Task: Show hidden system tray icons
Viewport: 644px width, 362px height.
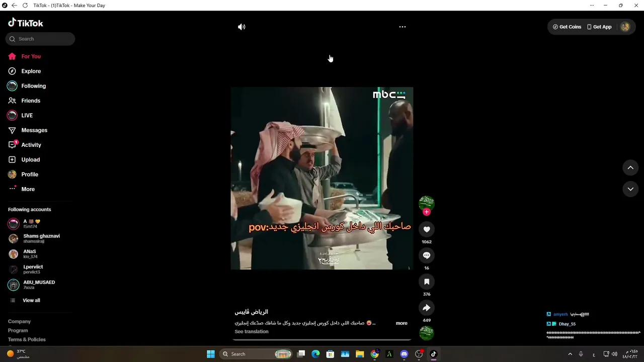Action: (x=570, y=354)
